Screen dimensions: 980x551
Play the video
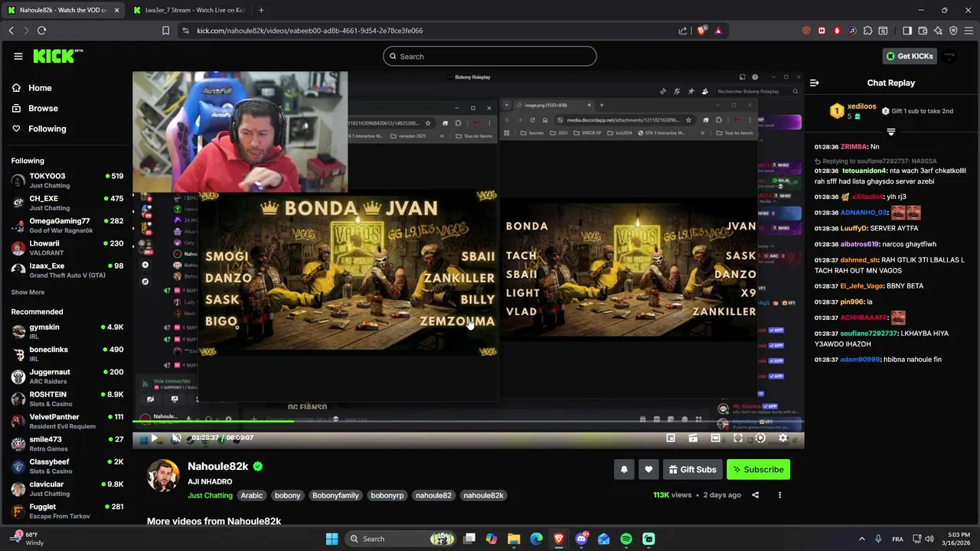(154, 439)
